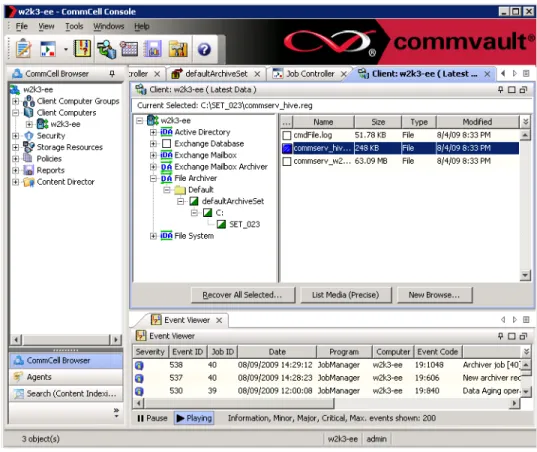
Task: Click Recover All Selected button
Action: point(242,295)
